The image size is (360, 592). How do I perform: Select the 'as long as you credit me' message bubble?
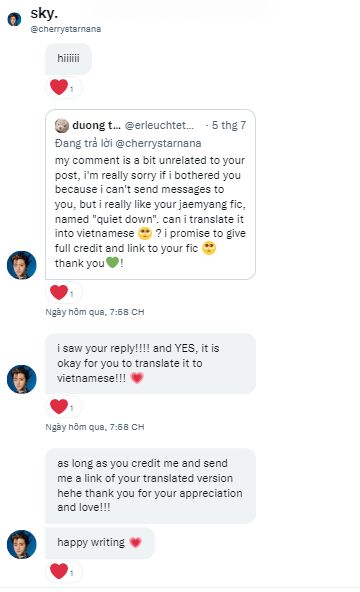tap(150, 486)
